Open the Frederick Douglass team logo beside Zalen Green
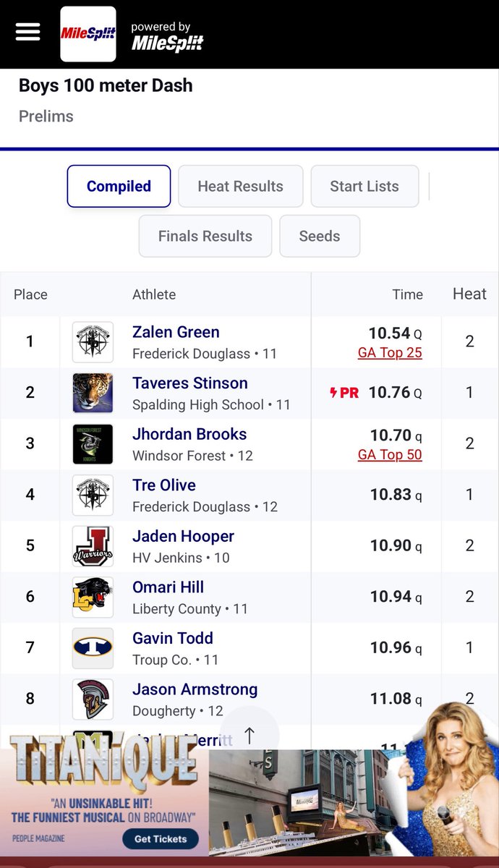Image resolution: width=499 pixels, height=868 pixels. [93, 342]
